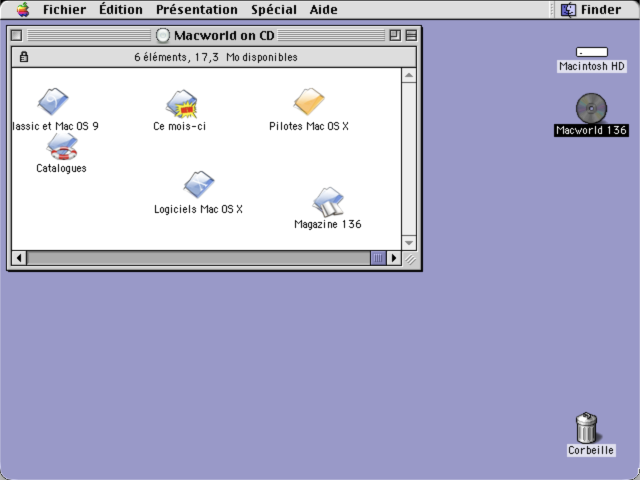Select the Corbeille trash icon
The height and width of the screenshot is (480, 640).
[x=587, y=427]
